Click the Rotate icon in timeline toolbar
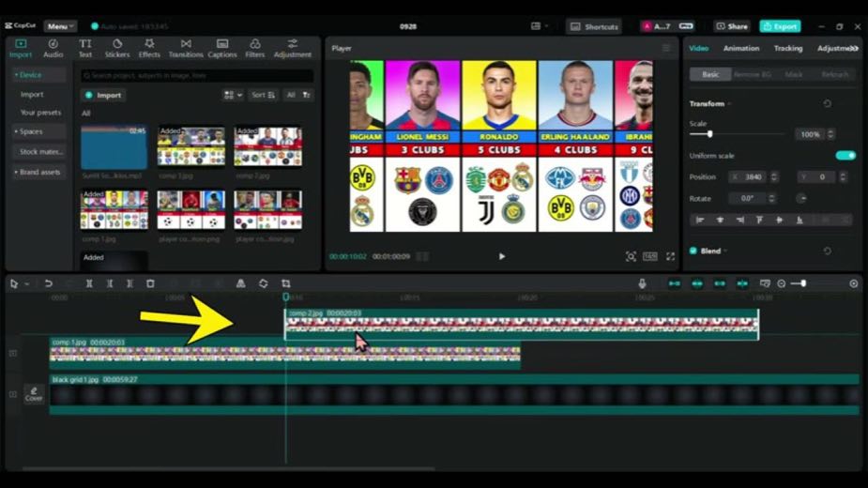Image resolution: width=868 pixels, height=488 pixels. point(264,283)
